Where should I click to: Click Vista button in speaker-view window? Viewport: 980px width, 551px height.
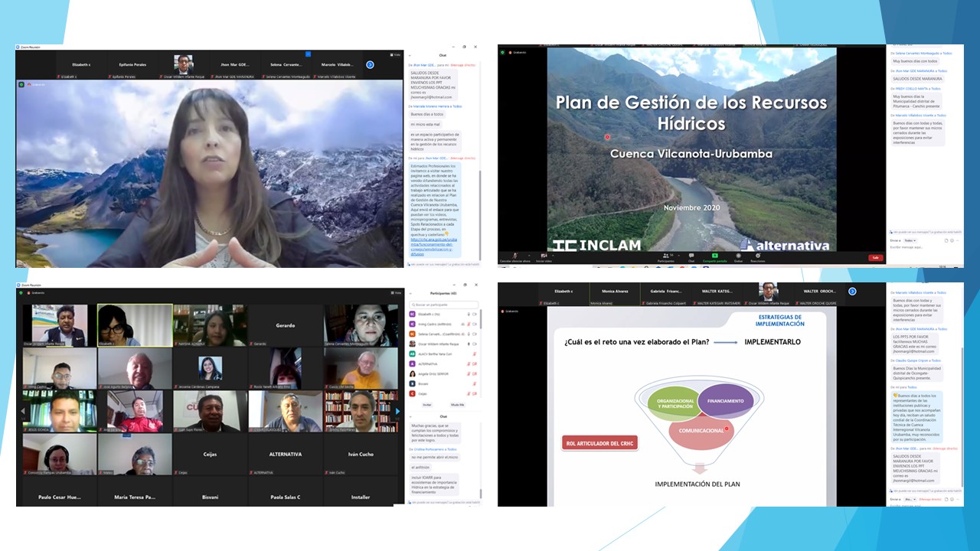tap(395, 55)
